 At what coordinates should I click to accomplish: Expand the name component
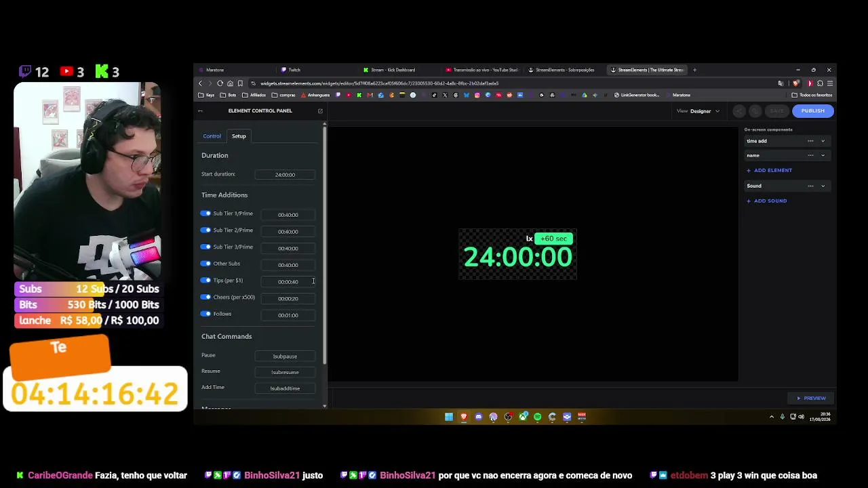[x=823, y=155]
